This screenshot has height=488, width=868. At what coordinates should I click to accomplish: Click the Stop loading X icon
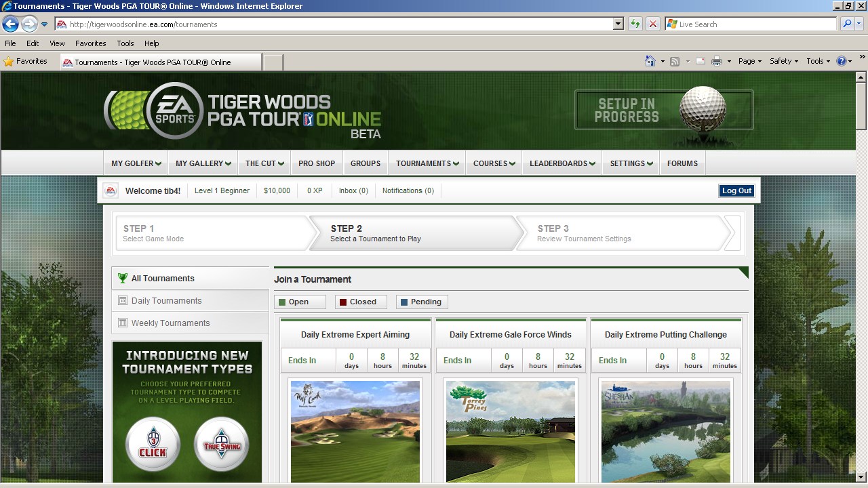click(652, 24)
